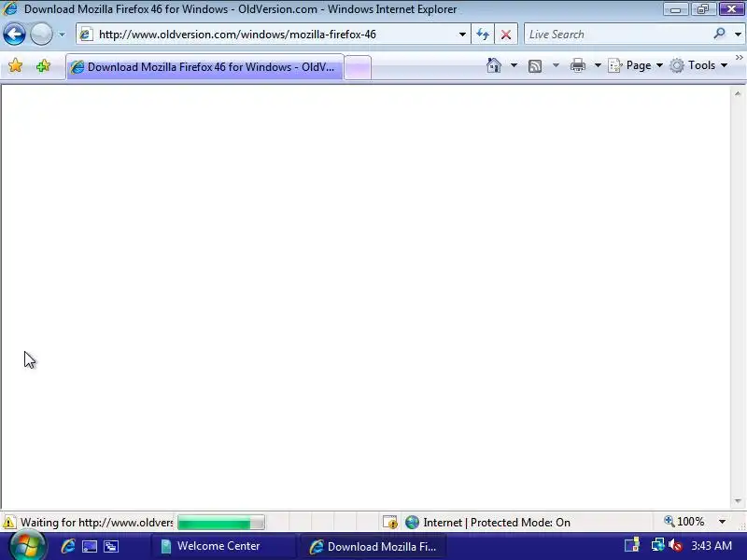
Task: Click the Waiting for http status text
Action: coord(97,523)
